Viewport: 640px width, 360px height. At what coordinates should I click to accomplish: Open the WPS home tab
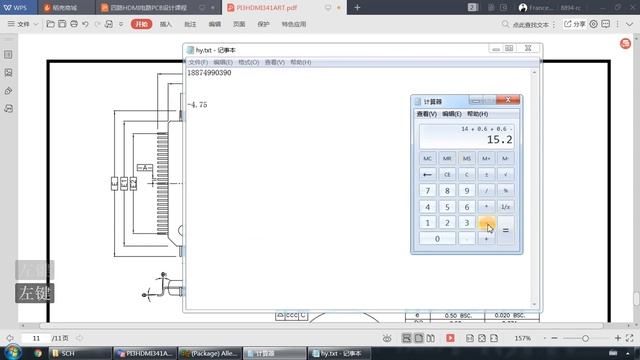point(18,7)
